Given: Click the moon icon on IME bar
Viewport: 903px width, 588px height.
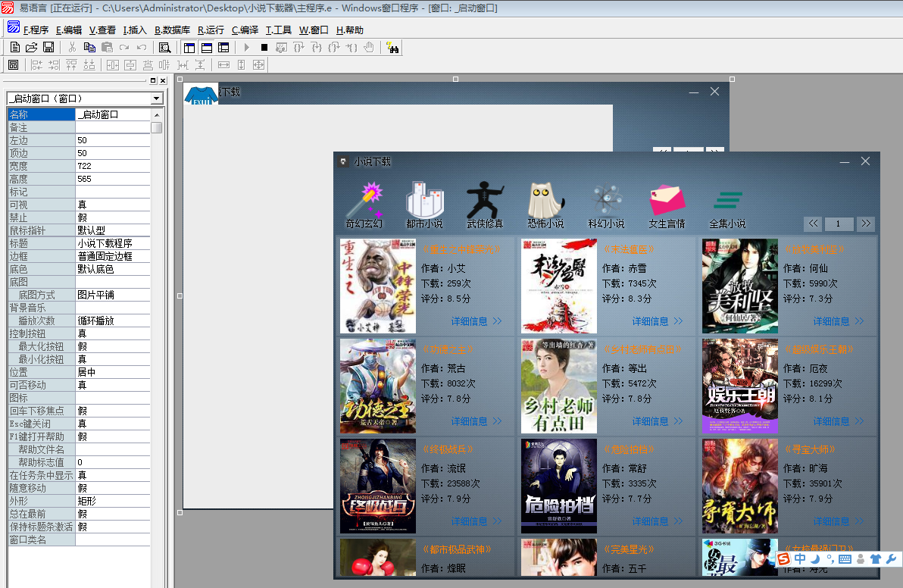Looking at the screenshot, I should coord(815,558).
